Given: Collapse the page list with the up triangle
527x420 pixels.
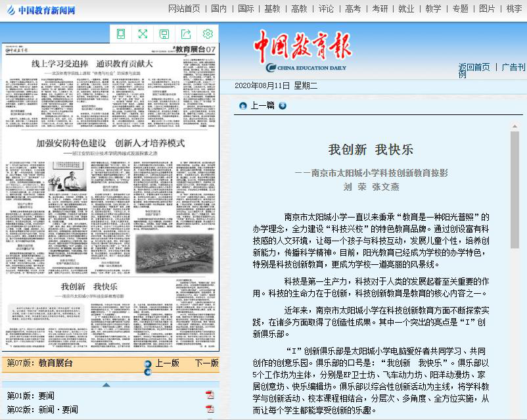Looking at the screenshot, I should (106, 385).
